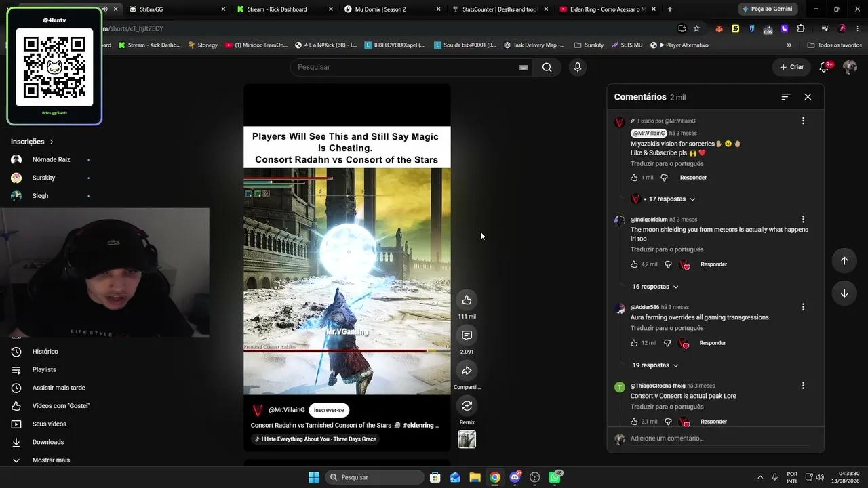Dislike the Adder586 aura farming comment
868x488 pixels.
click(x=667, y=343)
